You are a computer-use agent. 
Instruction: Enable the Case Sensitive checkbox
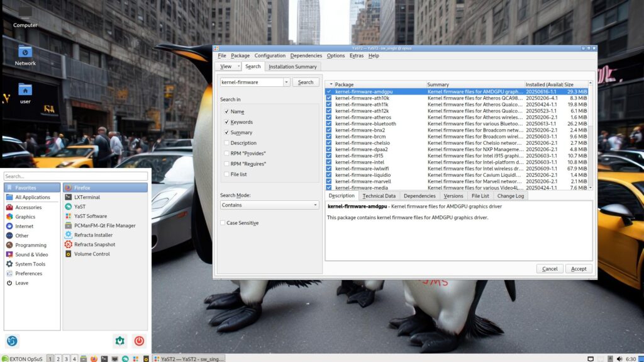coord(223,222)
